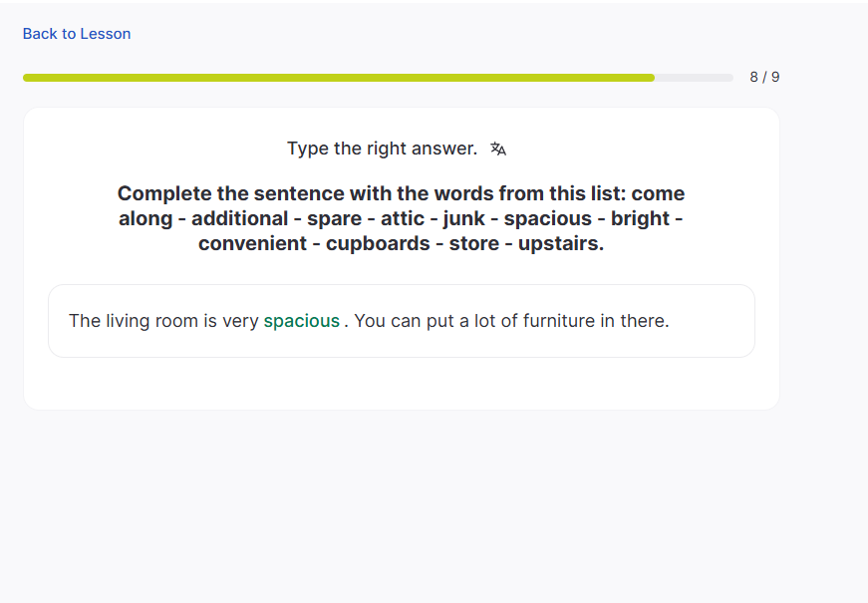Go back via Back to Lesson link
This screenshot has width=868, height=603.
point(77,34)
